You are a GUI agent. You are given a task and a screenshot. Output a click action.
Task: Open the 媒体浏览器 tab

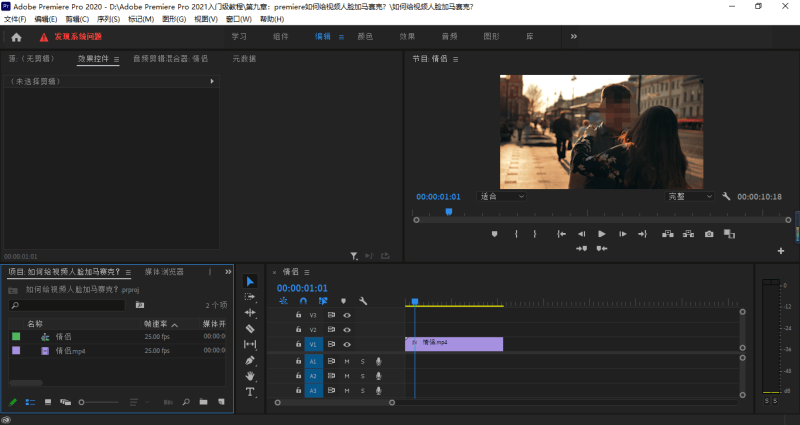coord(164,272)
